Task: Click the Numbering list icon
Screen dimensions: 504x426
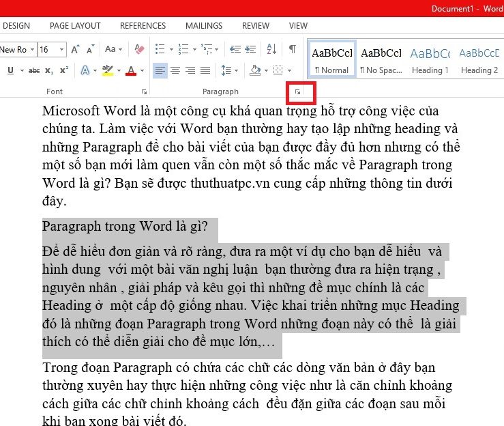Action: [183, 49]
